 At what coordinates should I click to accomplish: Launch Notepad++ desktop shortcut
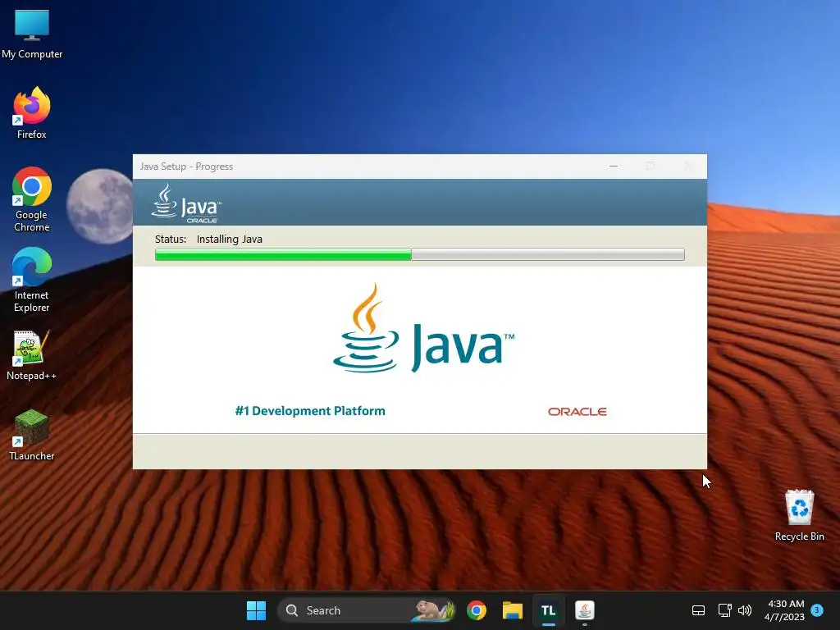click(32, 354)
